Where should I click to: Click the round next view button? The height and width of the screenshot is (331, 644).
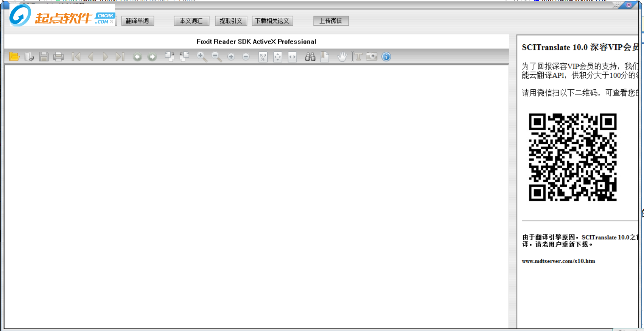(x=152, y=57)
